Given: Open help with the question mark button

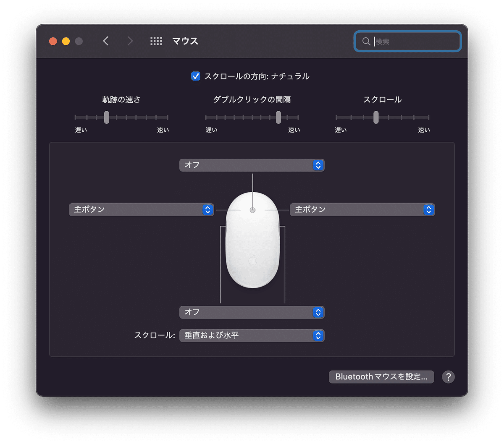Looking at the screenshot, I should pos(448,377).
